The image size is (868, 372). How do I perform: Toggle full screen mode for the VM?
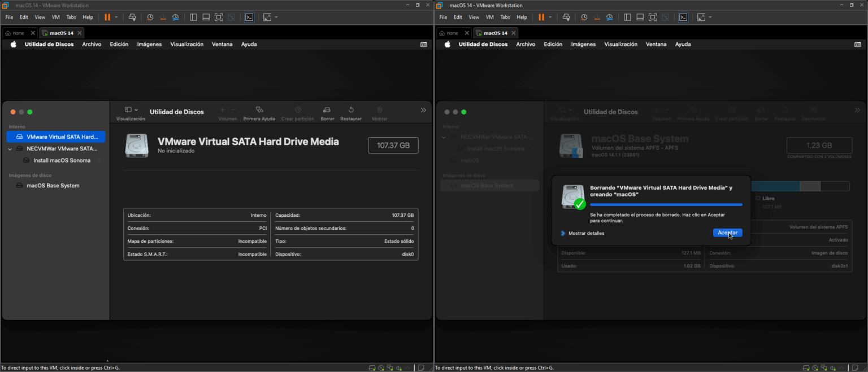point(218,17)
